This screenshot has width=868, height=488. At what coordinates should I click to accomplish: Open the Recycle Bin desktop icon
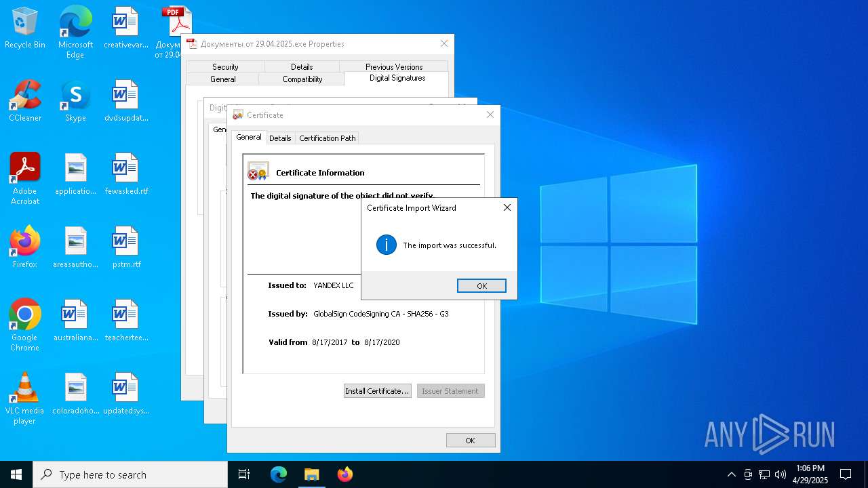(x=25, y=28)
